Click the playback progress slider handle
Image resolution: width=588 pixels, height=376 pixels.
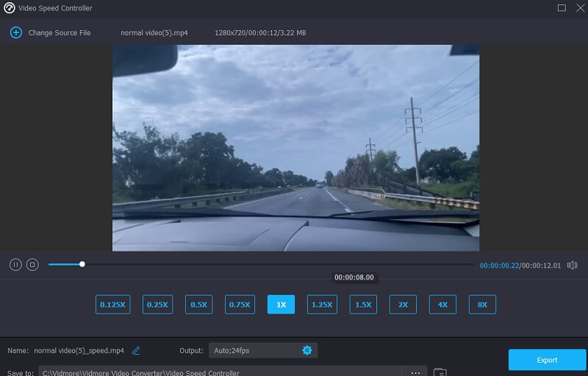pyautogui.click(x=82, y=264)
